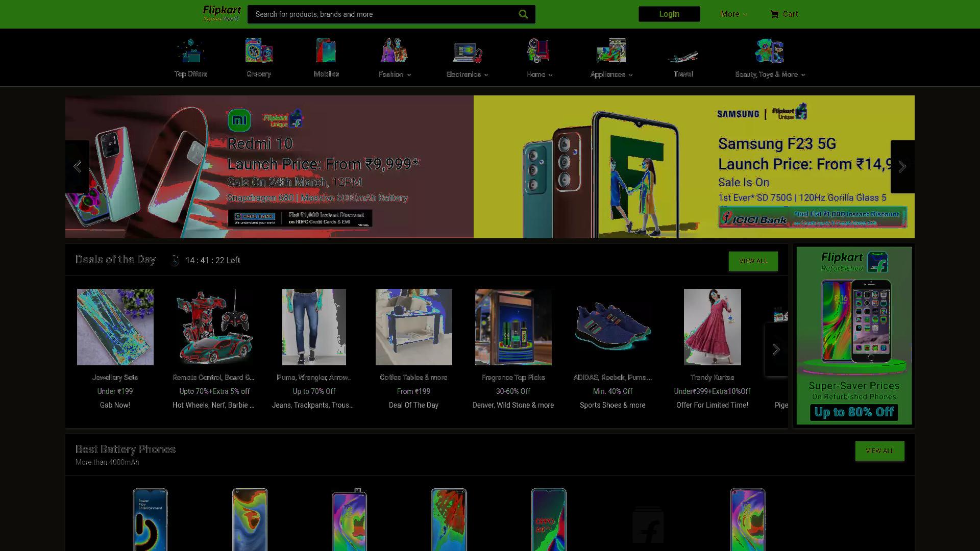Click the 'More than 4000mAh' subtitle
Image resolution: width=980 pixels, height=551 pixels.
tap(107, 462)
